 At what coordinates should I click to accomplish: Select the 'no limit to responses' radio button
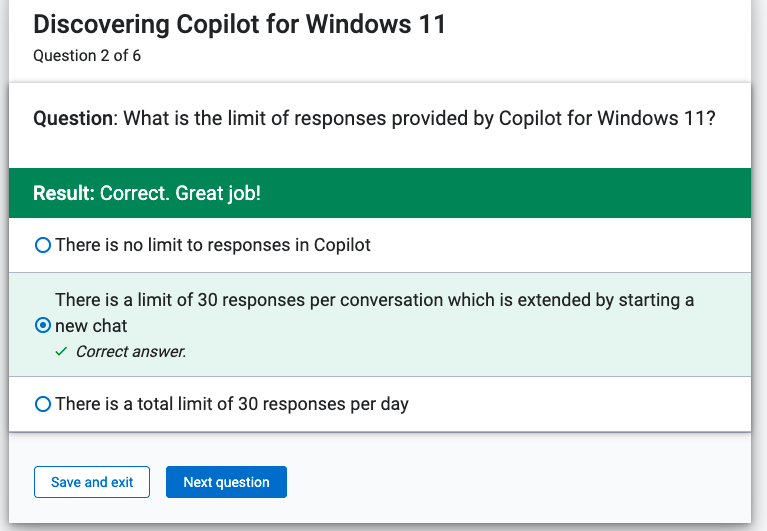tap(43, 245)
